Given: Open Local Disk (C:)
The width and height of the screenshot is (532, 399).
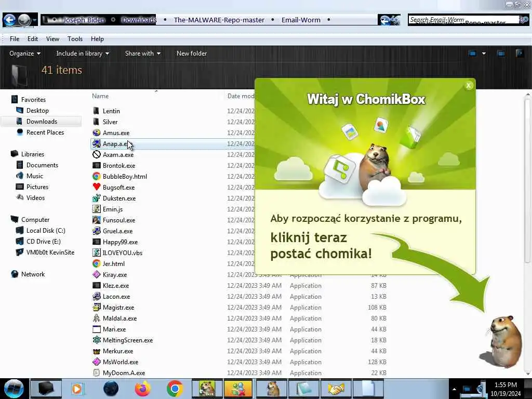Looking at the screenshot, I should tap(46, 230).
